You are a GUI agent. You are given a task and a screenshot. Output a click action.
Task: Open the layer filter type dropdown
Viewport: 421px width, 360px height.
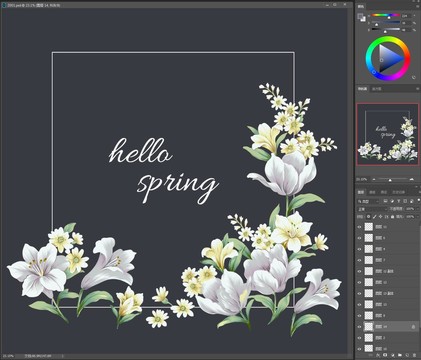click(x=368, y=201)
